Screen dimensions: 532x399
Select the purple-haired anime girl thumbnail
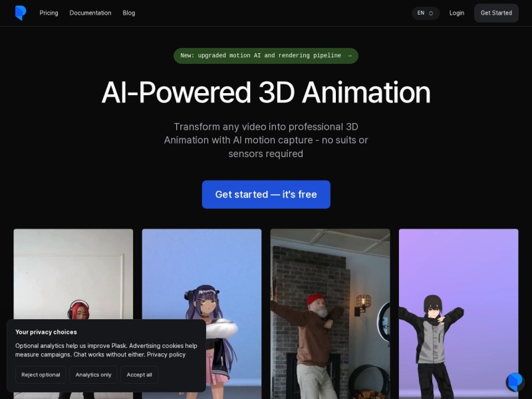click(x=201, y=273)
